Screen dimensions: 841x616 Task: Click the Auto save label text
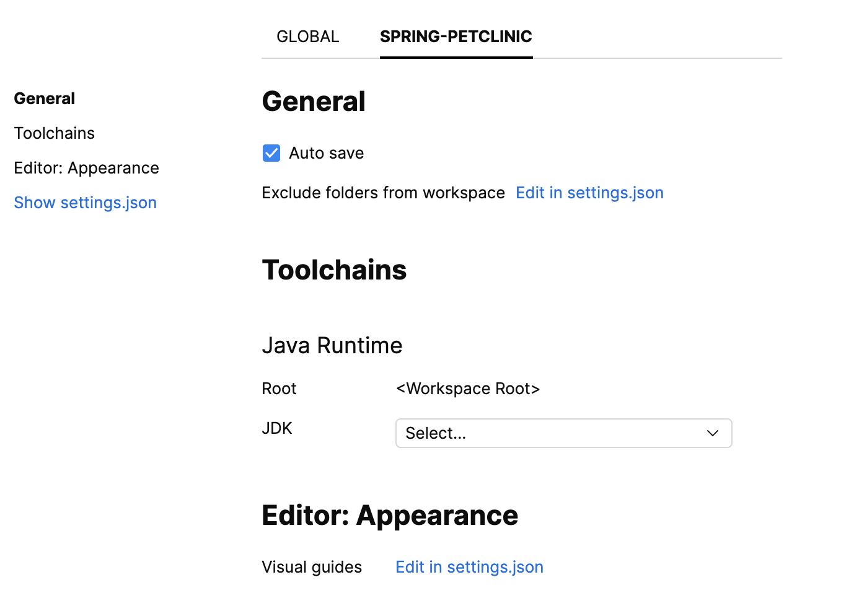point(326,153)
